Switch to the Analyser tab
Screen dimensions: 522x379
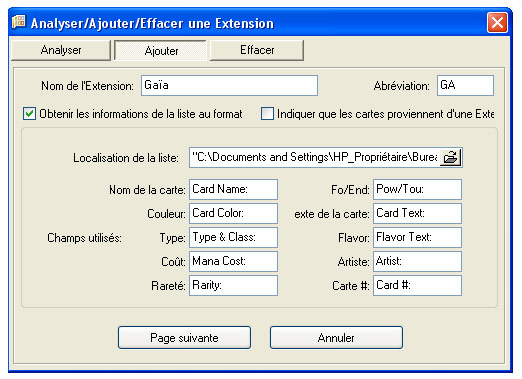(61, 50)
